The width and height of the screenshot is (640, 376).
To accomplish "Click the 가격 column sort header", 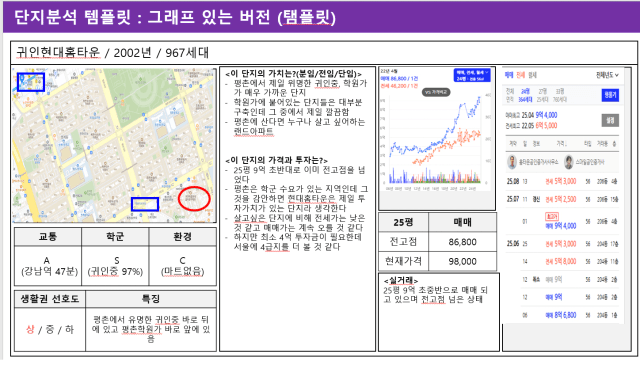I will (561, 144).
